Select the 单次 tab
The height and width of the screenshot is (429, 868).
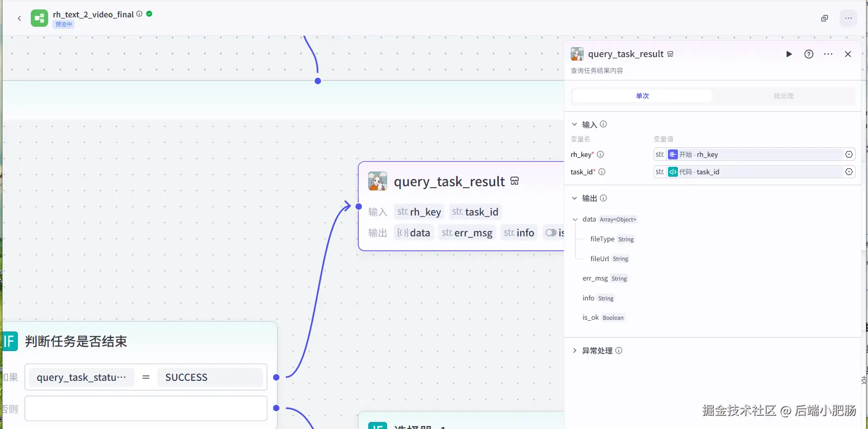[642, 96]
